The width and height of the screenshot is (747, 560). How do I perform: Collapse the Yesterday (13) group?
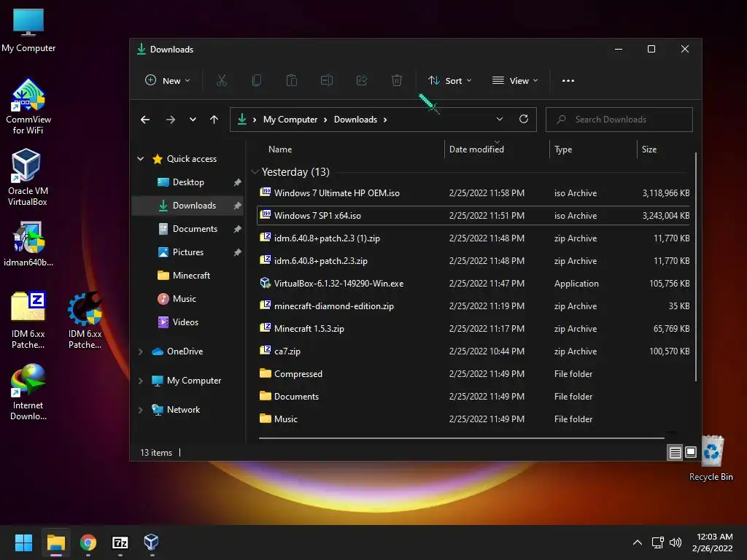pos(255,172)
